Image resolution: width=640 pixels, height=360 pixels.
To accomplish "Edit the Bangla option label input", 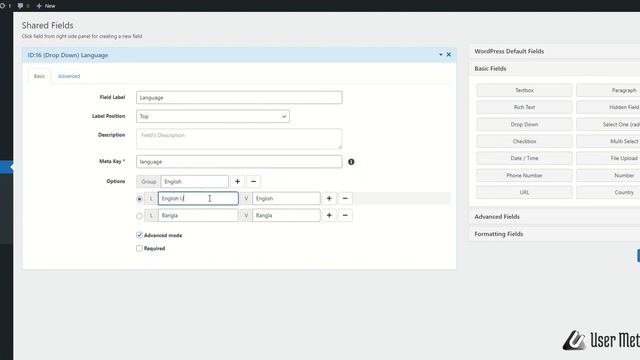I will coord(198,216).
